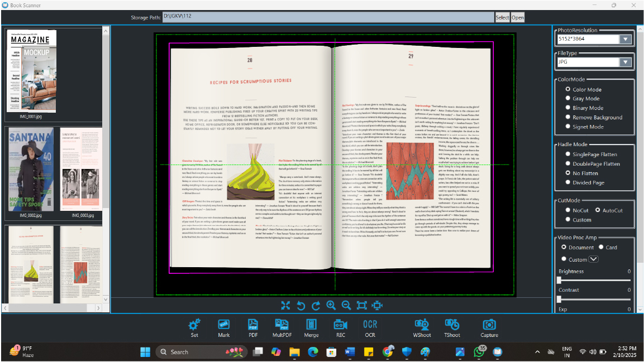Click the Select storage path button
The image size is (644, 362).
pyautogui.click(x=502, y=17)
